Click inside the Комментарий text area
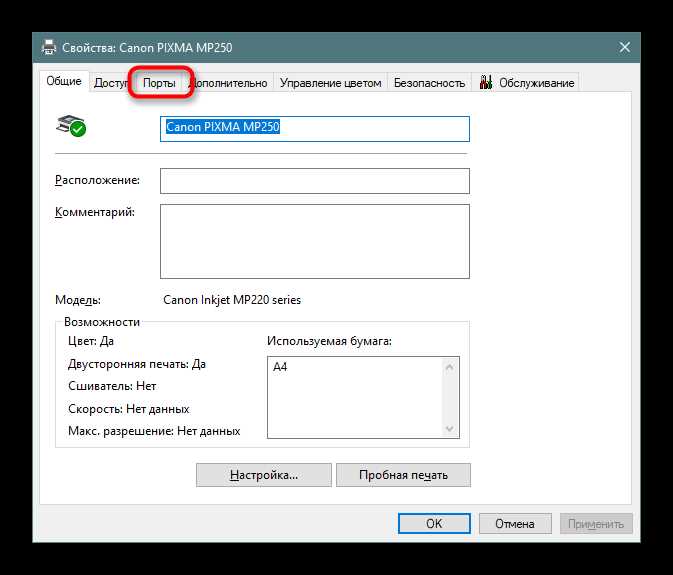Screen dimensions: 673x575 coord(315,241)
